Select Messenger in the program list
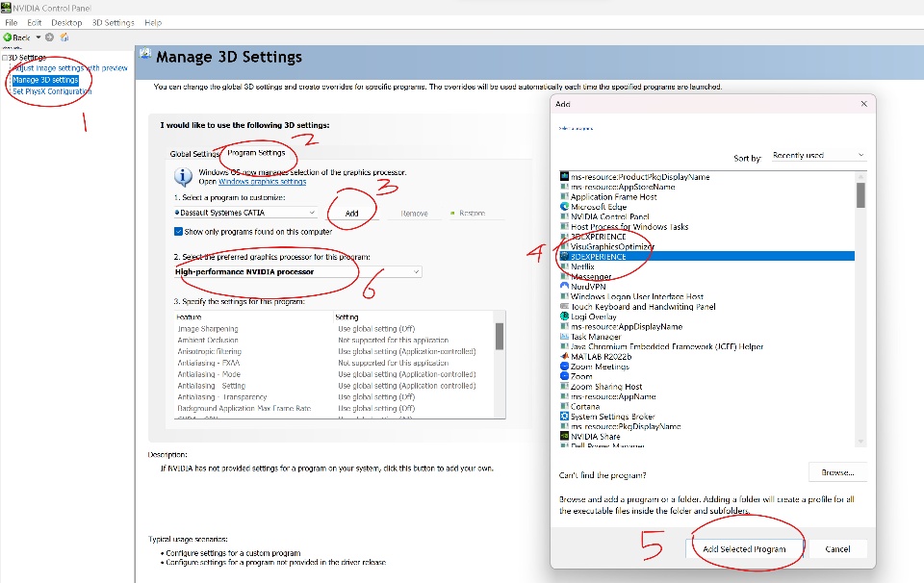 click(x=591, y=277)
